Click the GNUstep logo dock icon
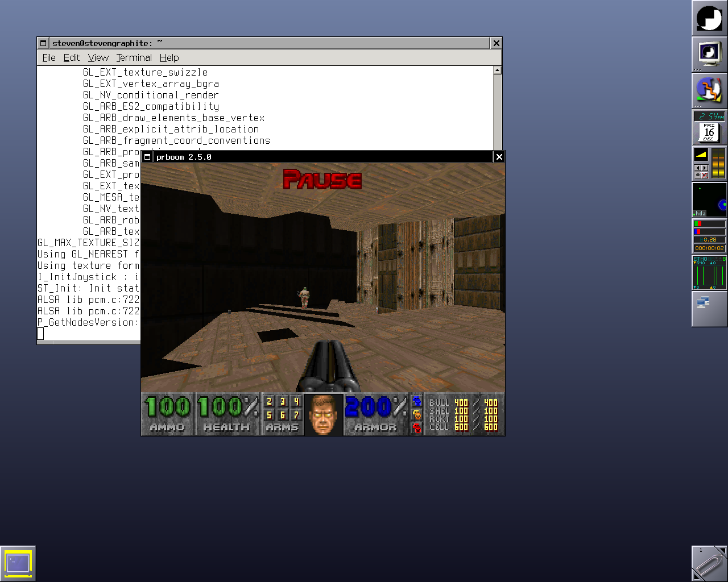This screenshot has height=582, width=728. click(x=709, y=18)
